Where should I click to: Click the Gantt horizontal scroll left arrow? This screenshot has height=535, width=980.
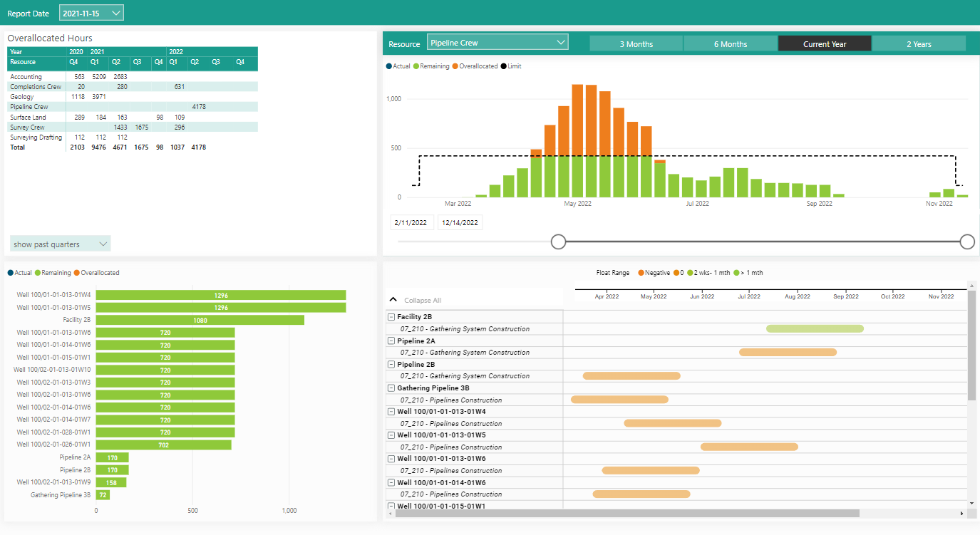click(x=390, y=513)
